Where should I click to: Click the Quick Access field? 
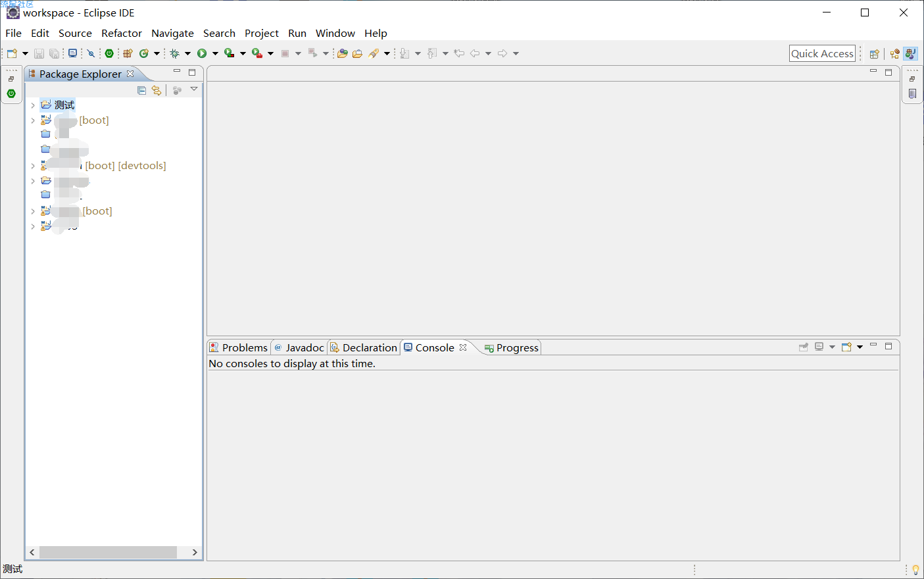click(822, 53)
